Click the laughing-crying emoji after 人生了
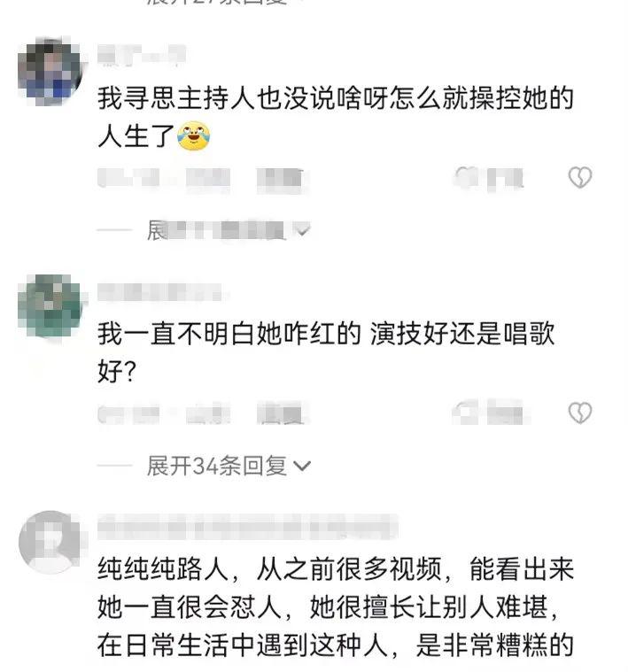The width and height of the screenshot is (628, 672). click(x=194, y=136)
